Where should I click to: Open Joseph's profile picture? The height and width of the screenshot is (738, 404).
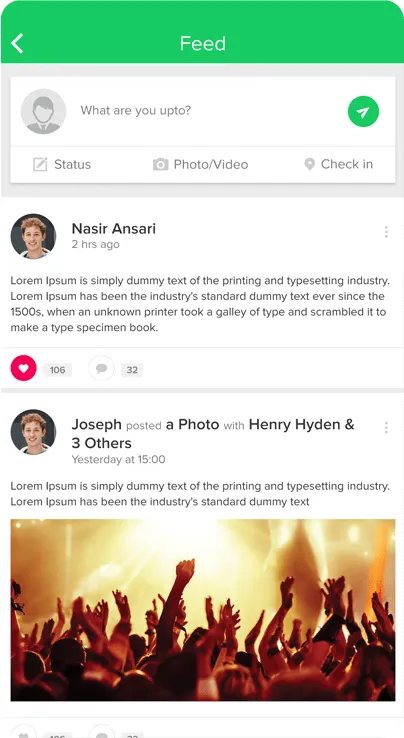(33, 432)
